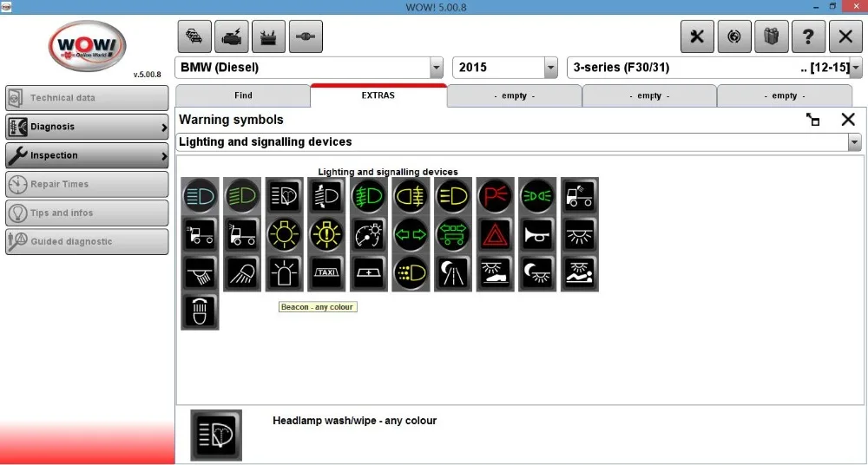Screen dimensions: 868x465
Task: Open the Repair Times section
Action: 87,184
